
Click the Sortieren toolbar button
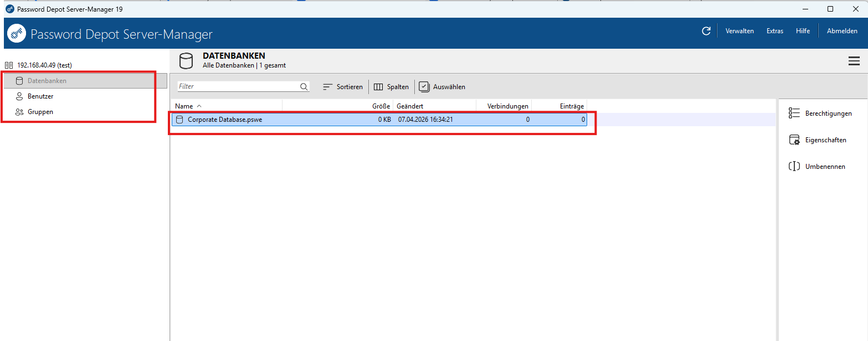click(x=343, y=87)
